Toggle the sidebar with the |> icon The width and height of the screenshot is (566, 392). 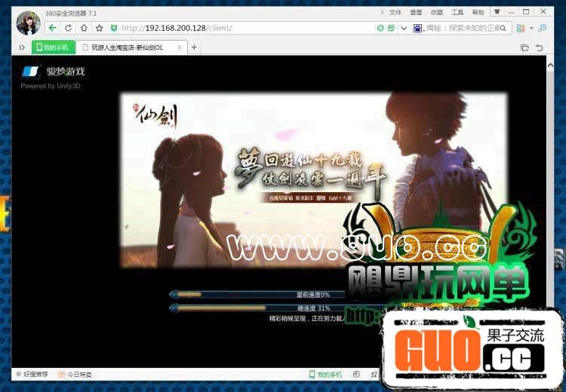coord(22,47)
